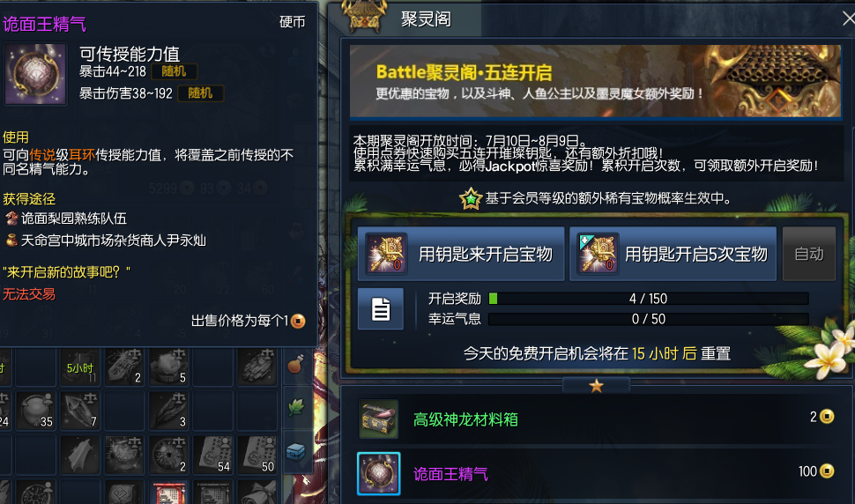
Task: Open treasure five times with keys
Action: click(673, 254)
